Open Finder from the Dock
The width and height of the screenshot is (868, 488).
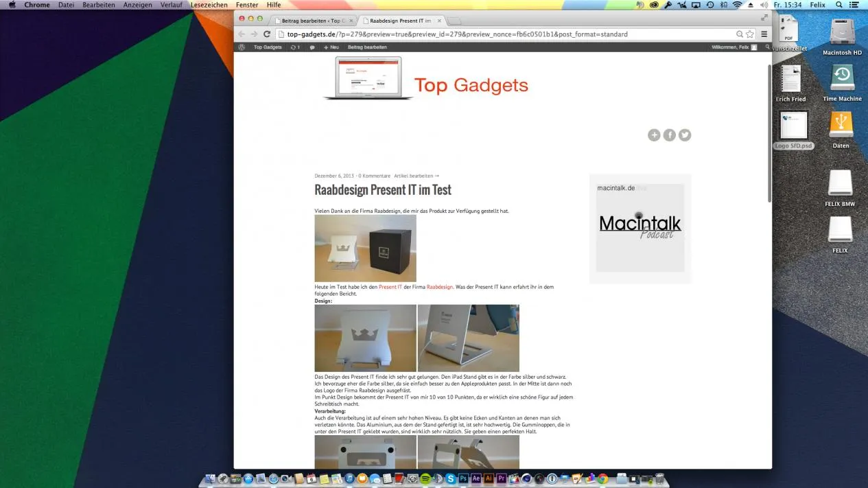tap(210, 479)
